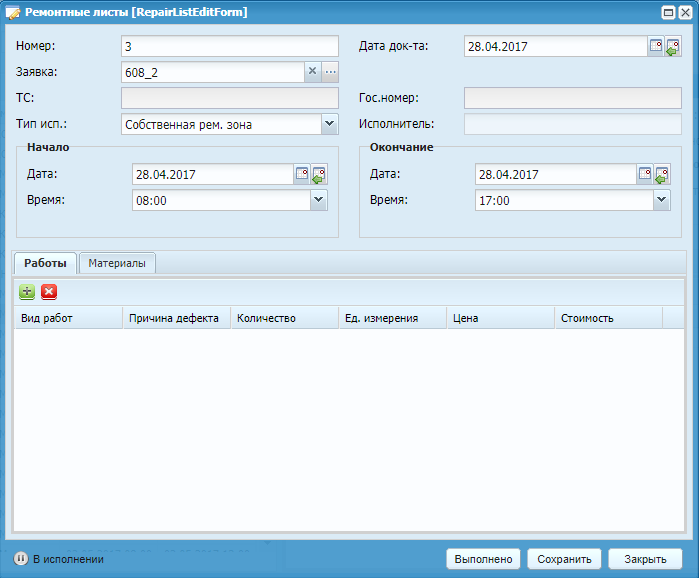
Task: Focus the Заявка input field
Action: (x=213, y=72)
